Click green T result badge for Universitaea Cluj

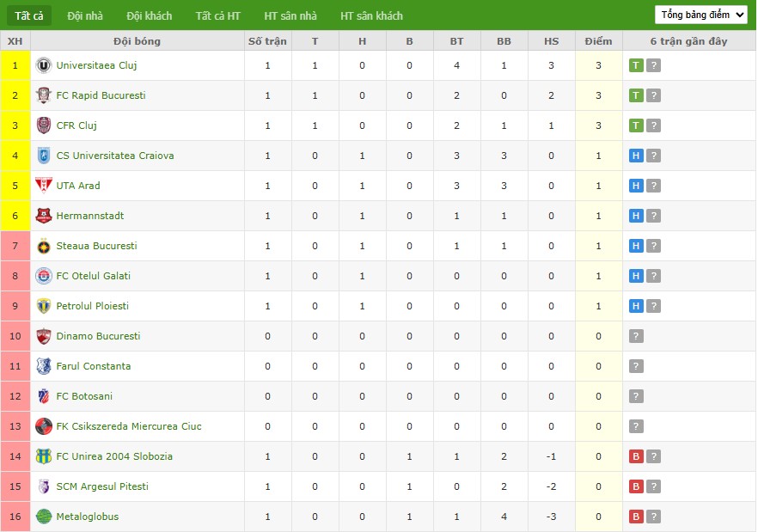point(636,65)
